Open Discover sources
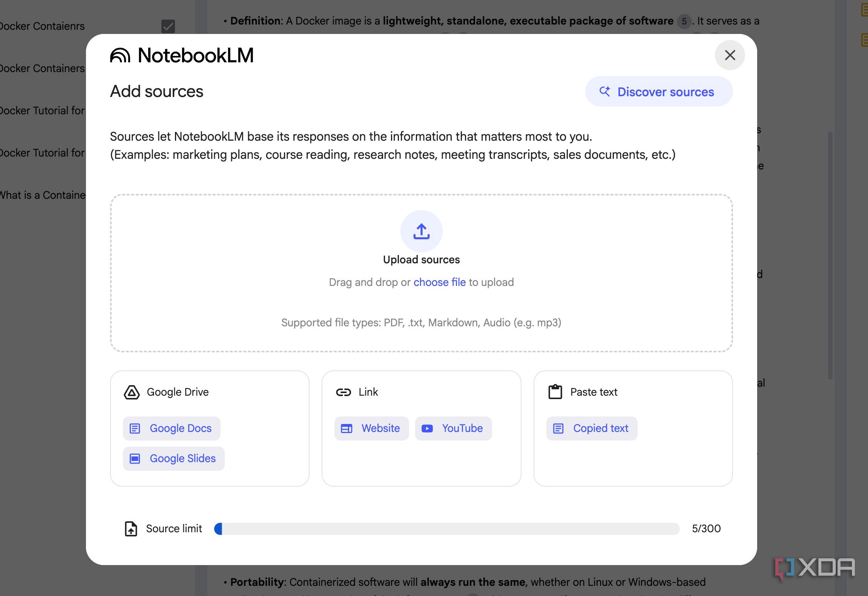Screen dimensions: 868x596 coord(659,92)
